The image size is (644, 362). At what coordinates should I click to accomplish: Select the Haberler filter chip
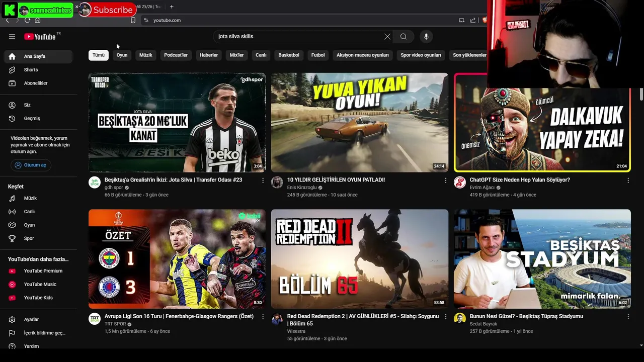[209, 55]
